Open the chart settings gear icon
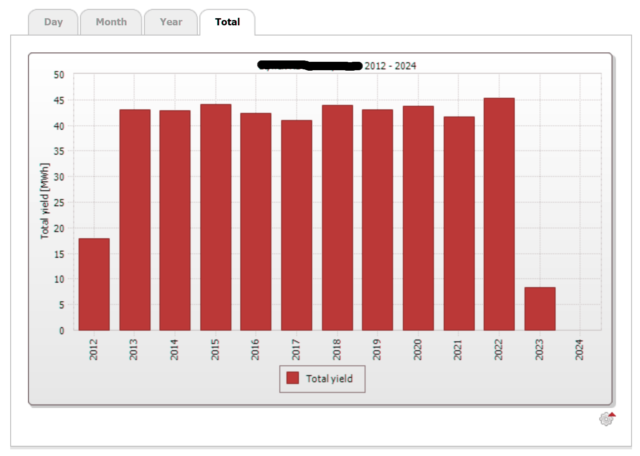The width and height of the screenshot is (640, 456). 606,419
